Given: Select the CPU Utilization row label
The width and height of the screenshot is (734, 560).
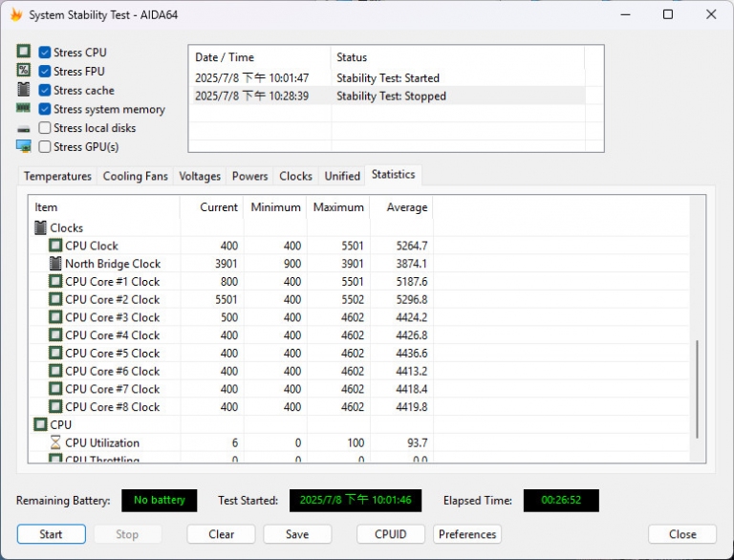Looking at the screenshot, I should [x=102, y=442].
